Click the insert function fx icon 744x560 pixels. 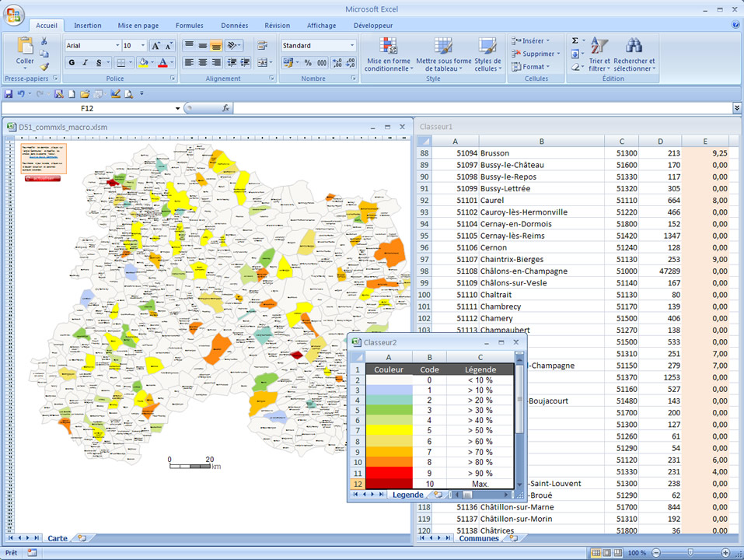point(226,108)
